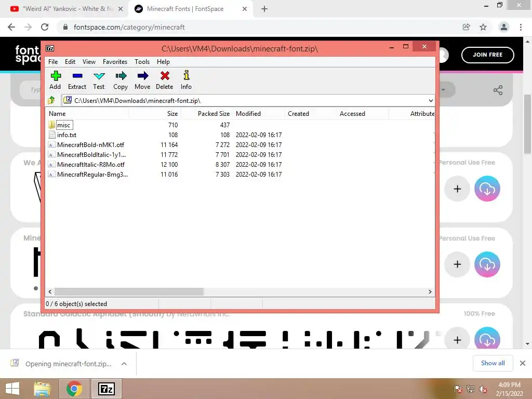Click the archive path address field
The image size is (532, 399).
pos(244,100)
